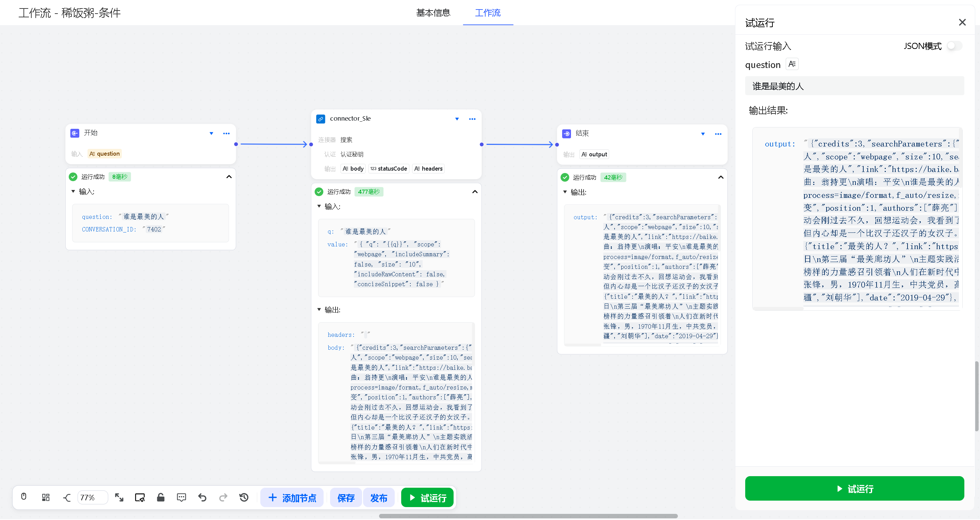Toggle the canvas lock icon
The height and width of the screenshot is (520, 980).
coord(161,497)
